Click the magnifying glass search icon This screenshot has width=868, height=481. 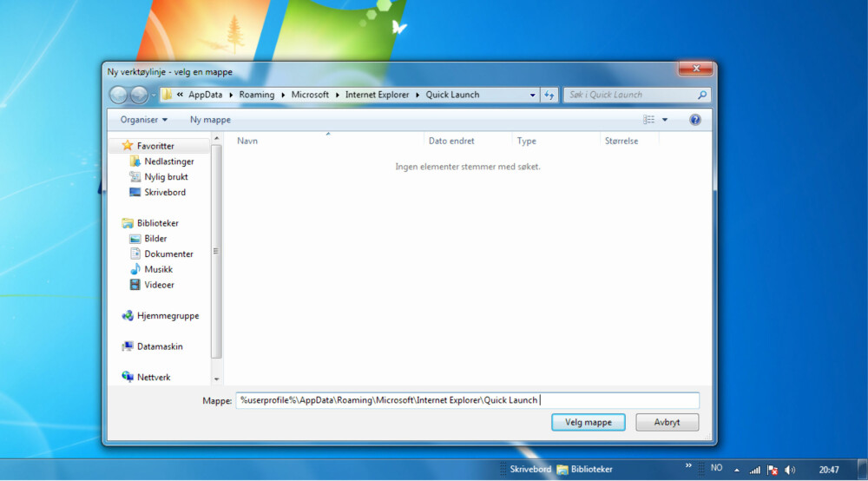[x=702, y=95]
